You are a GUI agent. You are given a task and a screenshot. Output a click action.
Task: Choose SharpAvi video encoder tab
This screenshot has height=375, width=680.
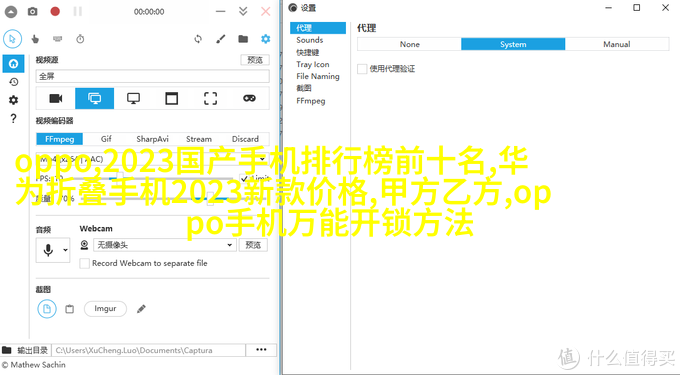152,139
